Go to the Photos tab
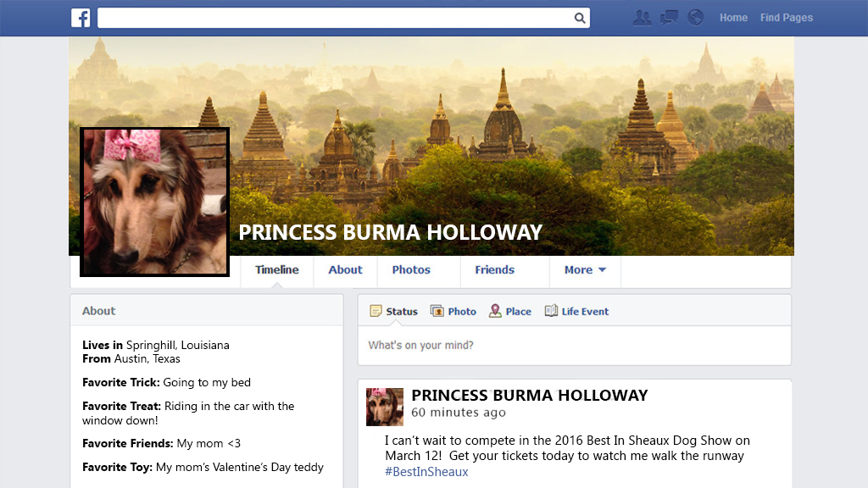Image resolution: width=868 pixels, height=488 pixels. [x=411, y=270]
